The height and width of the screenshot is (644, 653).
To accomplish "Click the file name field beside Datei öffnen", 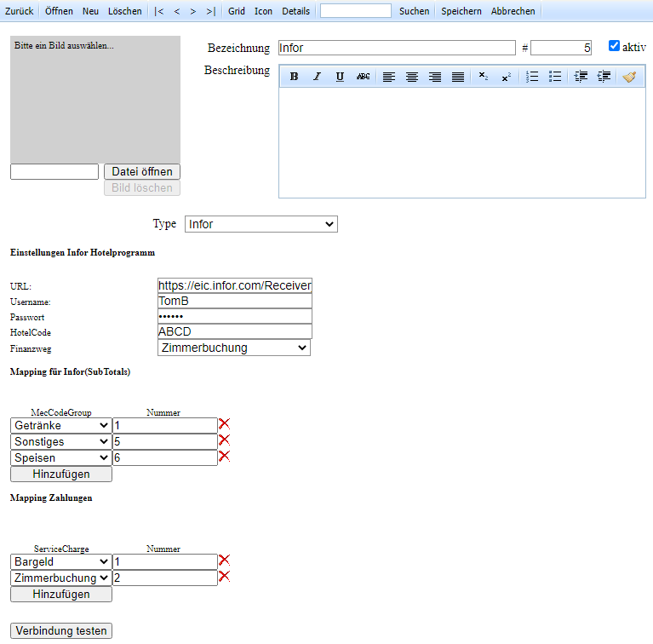I will pyautogui.click(x=54, y=171).
